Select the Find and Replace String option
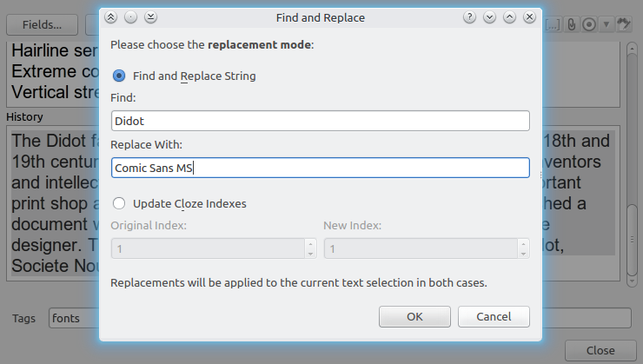 119,76
